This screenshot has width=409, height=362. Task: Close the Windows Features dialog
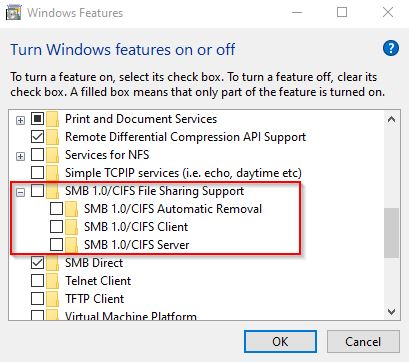388,13
